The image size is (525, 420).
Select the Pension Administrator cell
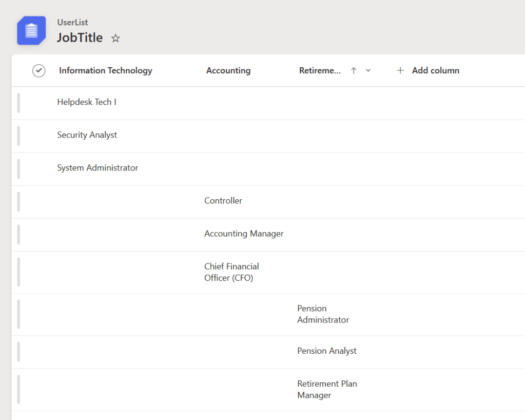[323, 314]
